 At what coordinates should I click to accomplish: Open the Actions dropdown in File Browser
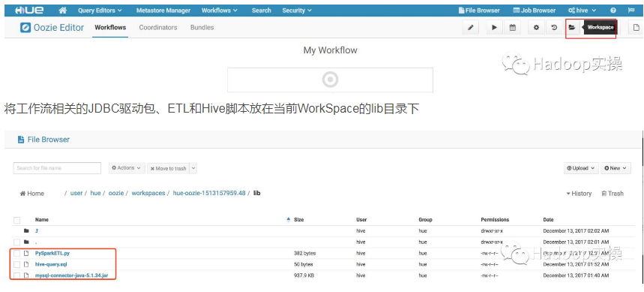pyautogui.click(x=127, y=168)
